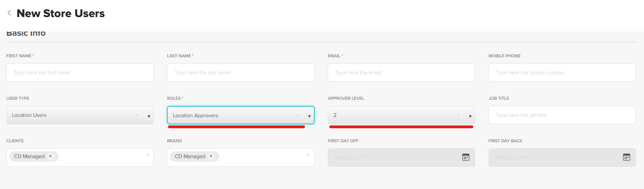Clear all selections in Brand field

coord(308,155)
